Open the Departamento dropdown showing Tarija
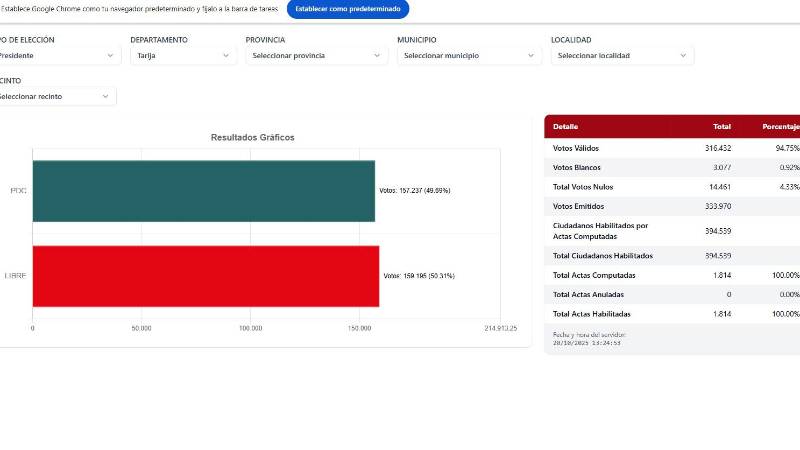This screenshot has height=450, width=800. point(182,56)
